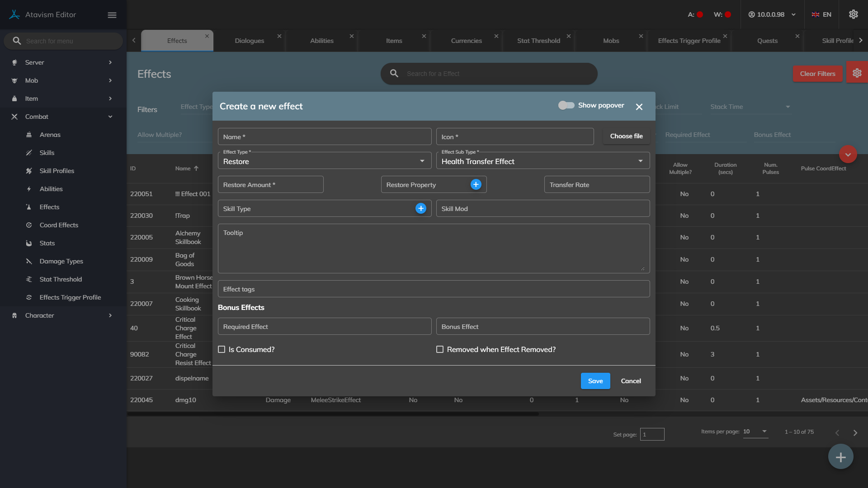Click the red collapse filters arrow button
The image size is (868, 488).
click(x=848, y=155)
